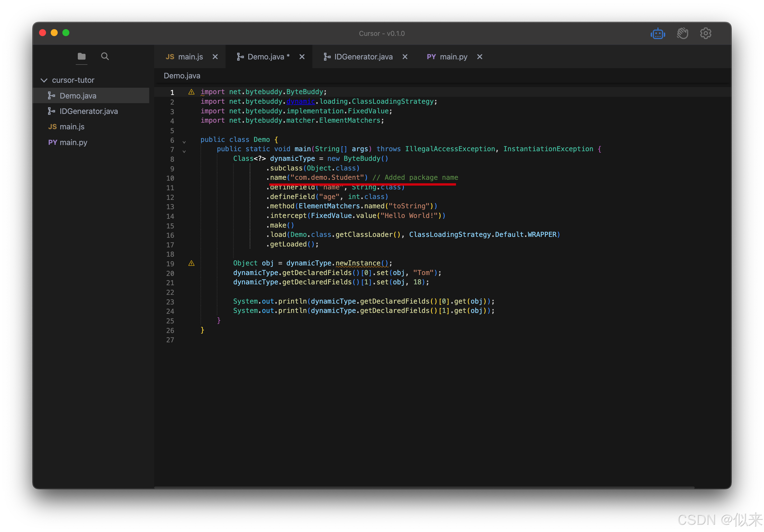Viewport: 764px width, 532px height.
Task: Open IDGenerator.java in the file tree
Action: 89,111
